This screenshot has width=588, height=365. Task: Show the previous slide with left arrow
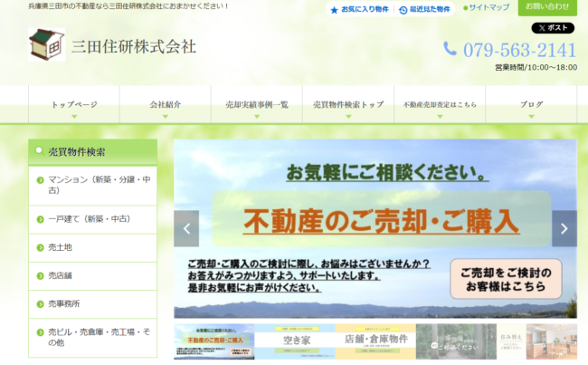coord(186,228)
